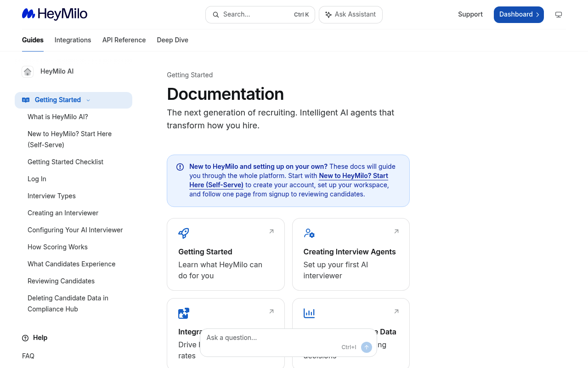Click the chevron in the Dashboard button
588x368 pixels.
[537, 15]
